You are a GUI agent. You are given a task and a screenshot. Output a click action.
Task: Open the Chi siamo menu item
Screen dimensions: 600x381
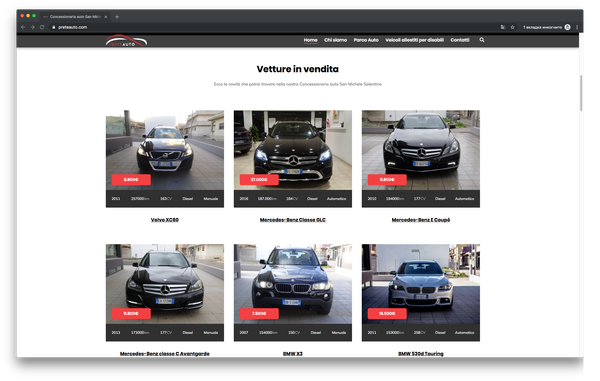336,40
